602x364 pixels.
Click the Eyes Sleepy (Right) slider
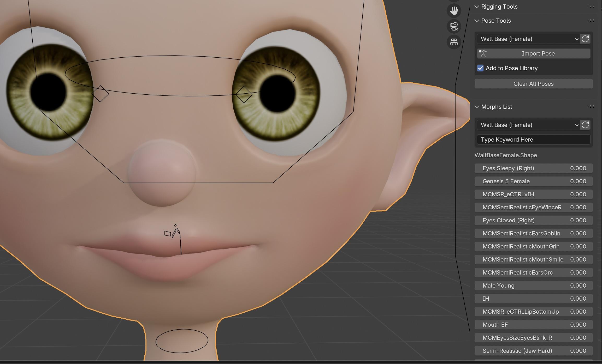[x=533, y=168]
